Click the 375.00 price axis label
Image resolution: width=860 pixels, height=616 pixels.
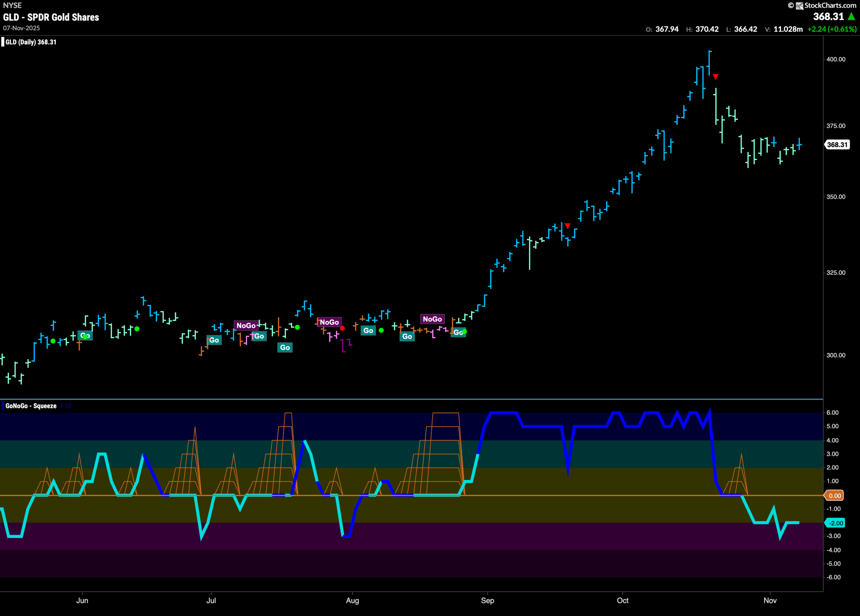[x=836, y=126]
